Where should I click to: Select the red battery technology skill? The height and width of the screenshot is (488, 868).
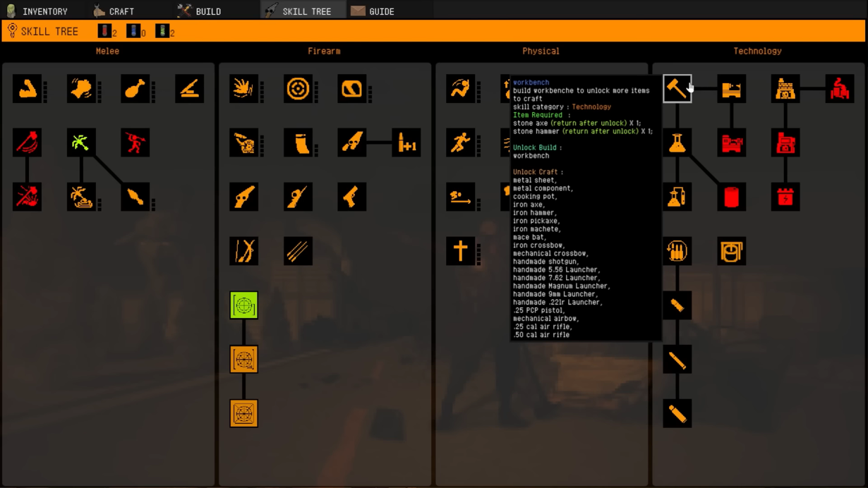point(785,197)
